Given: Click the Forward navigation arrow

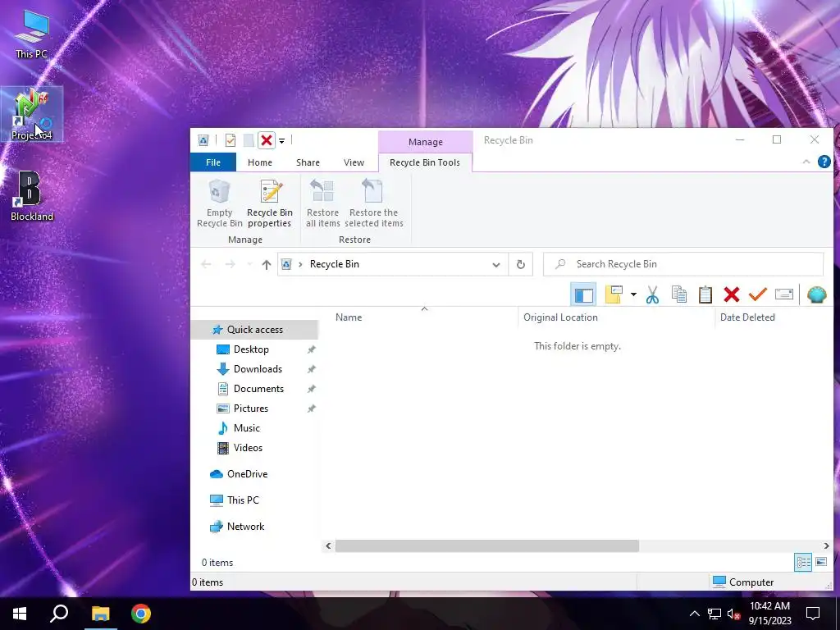Looking at the screenshot, I should (230, 264).
